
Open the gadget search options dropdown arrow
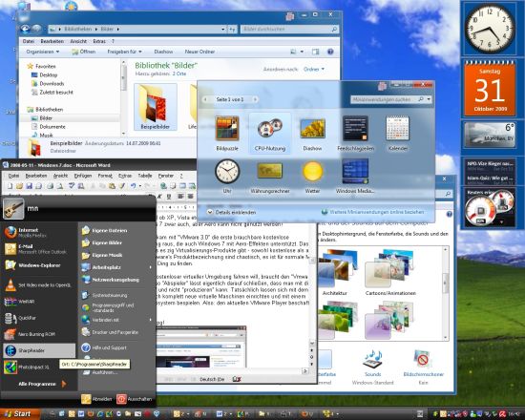pos(429,99)
